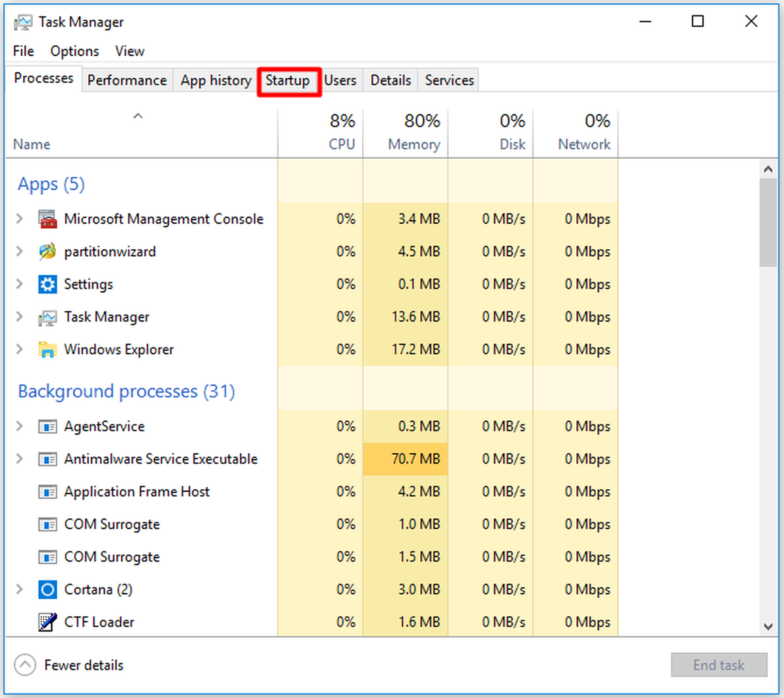Click the Apps (5) group heading
784x698 pixels.
tap(51, 184)
